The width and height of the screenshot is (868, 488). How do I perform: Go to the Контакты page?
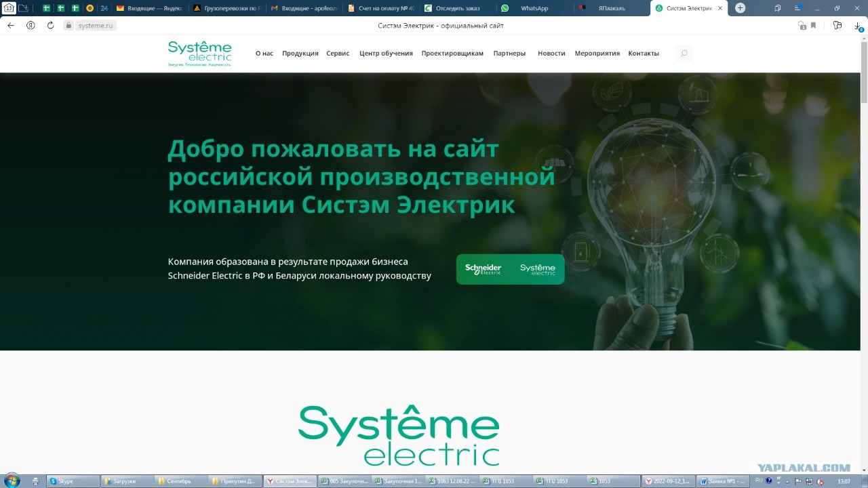tap(644, 54)
